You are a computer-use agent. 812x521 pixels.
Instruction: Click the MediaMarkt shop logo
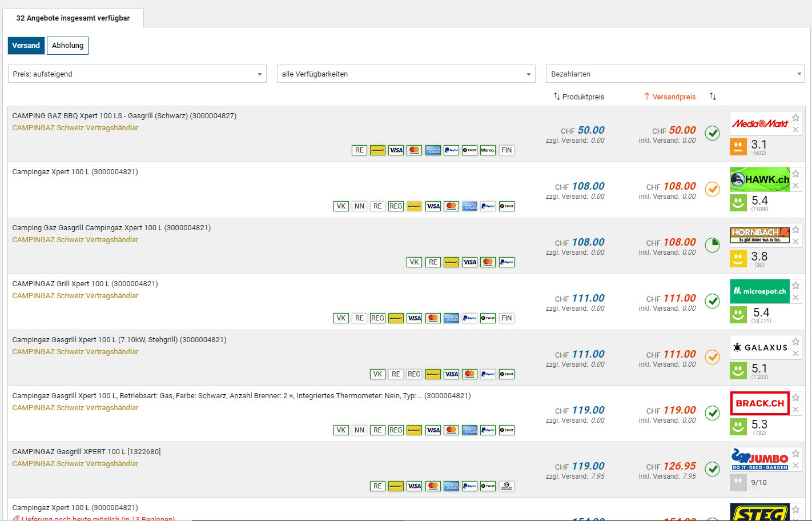pyautogui.click(x=759, y=123)
